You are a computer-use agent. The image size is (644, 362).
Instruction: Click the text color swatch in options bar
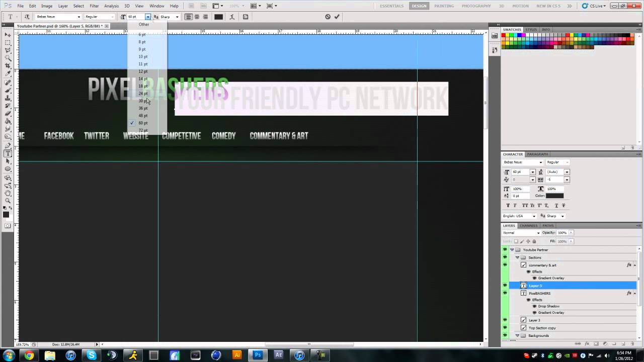218,17
